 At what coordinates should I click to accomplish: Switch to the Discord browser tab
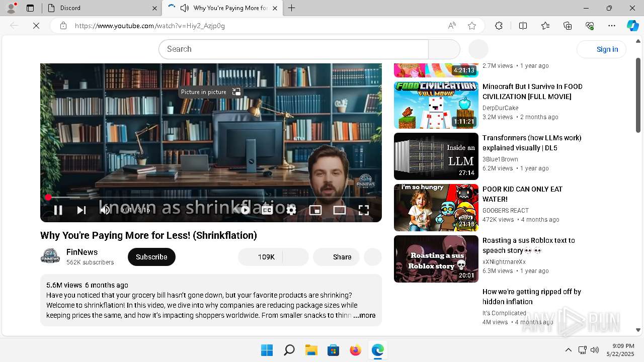pyautogui.click(x=102, y=8)
